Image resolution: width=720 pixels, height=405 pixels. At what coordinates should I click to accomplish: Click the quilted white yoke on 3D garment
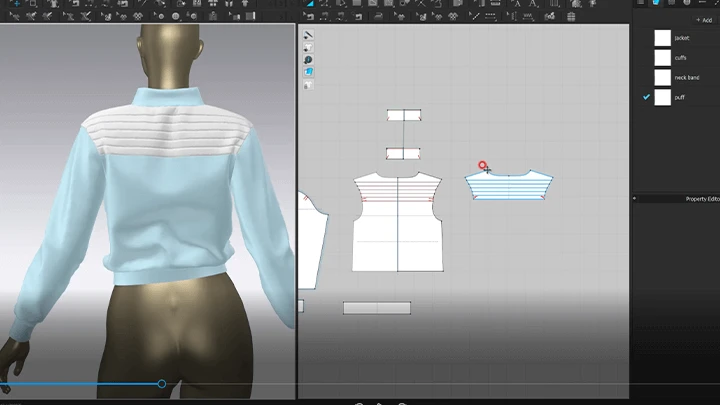168,131
